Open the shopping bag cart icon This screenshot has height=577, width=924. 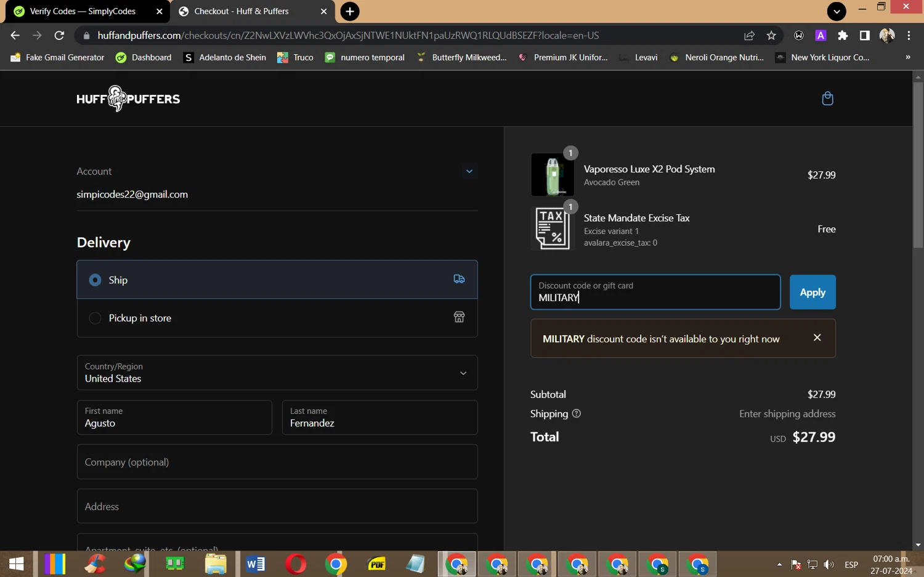[827, 99]
